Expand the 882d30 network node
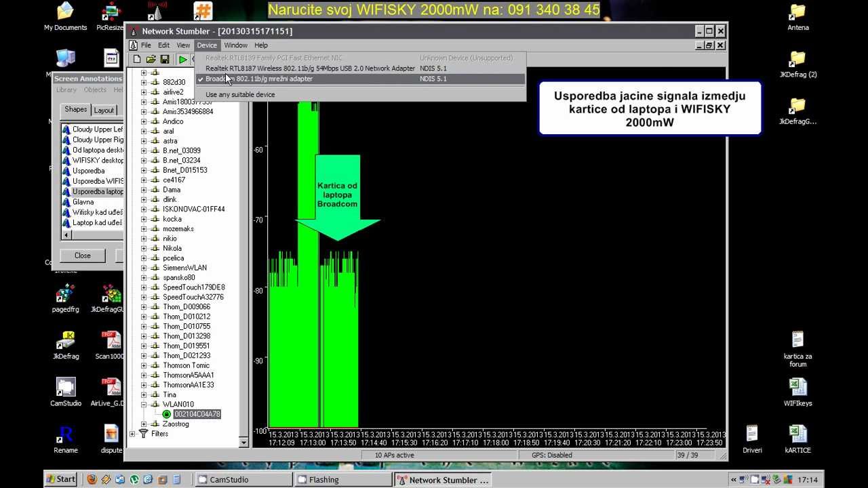 [x=144, y=82]
